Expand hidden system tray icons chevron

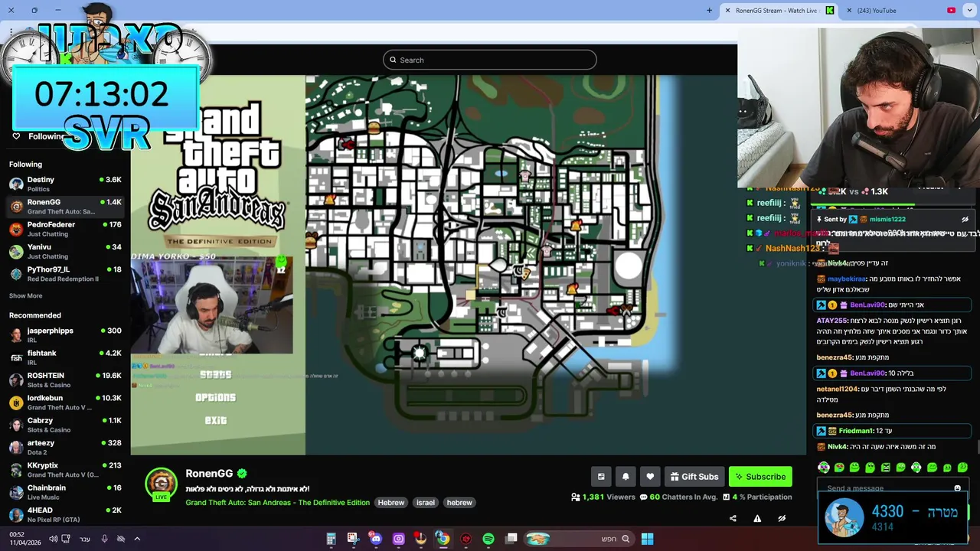(137, 539)
